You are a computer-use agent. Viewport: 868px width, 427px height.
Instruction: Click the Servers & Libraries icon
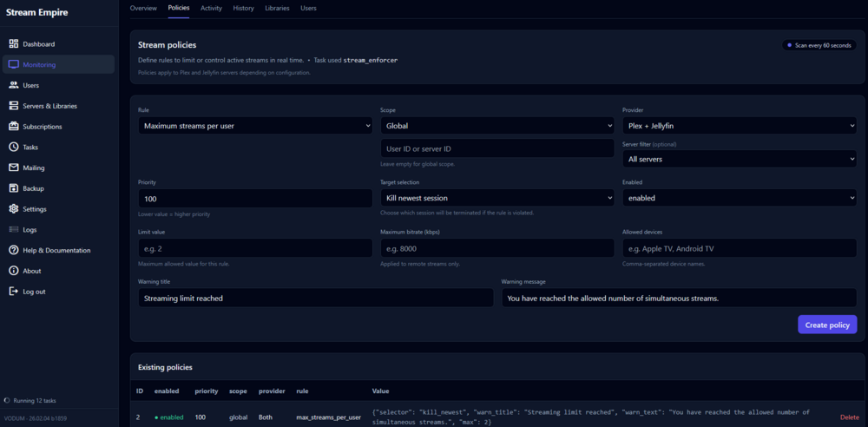click(x=14, y=106)
